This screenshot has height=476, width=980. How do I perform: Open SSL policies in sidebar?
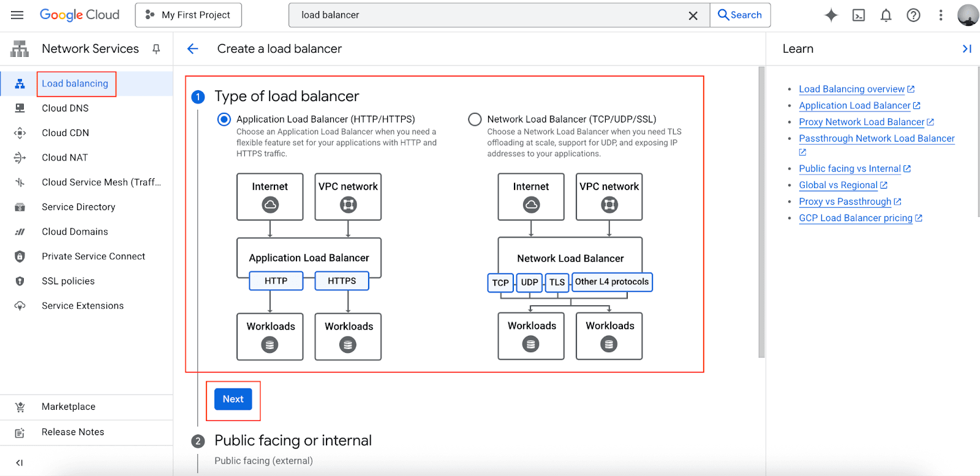(x=68, y=281)
